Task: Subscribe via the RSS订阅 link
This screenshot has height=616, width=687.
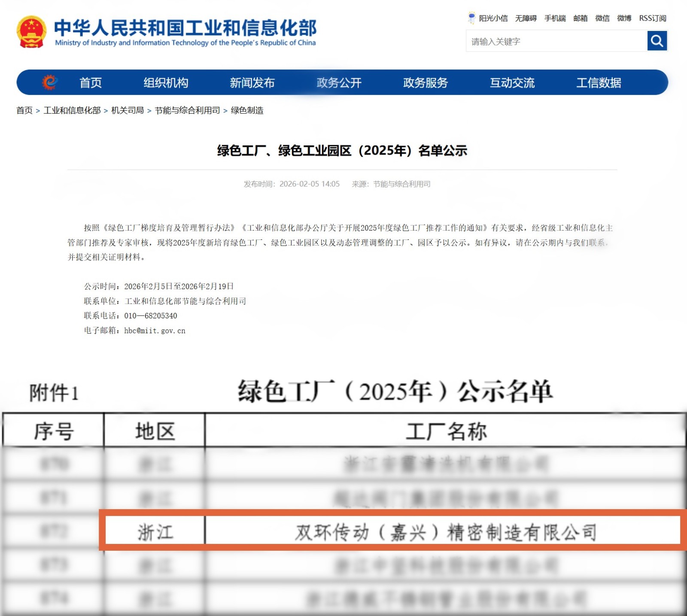Action: pyautogui.click(x=652, y=18)
